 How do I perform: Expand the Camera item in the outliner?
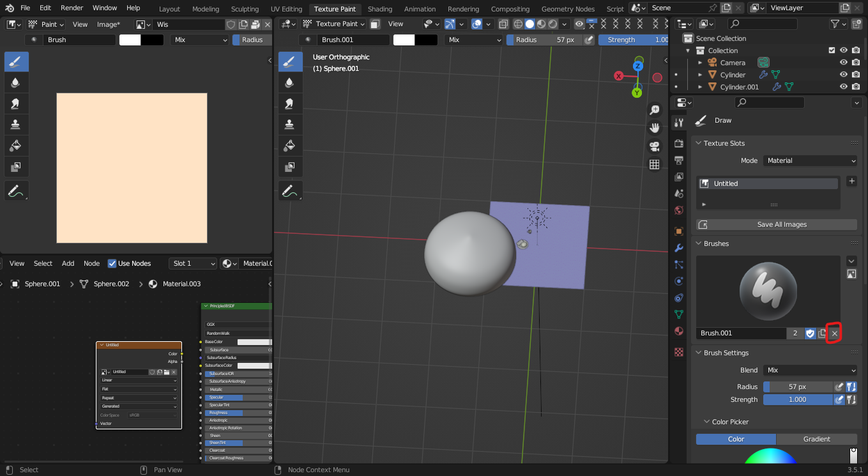tap(700, 63)
